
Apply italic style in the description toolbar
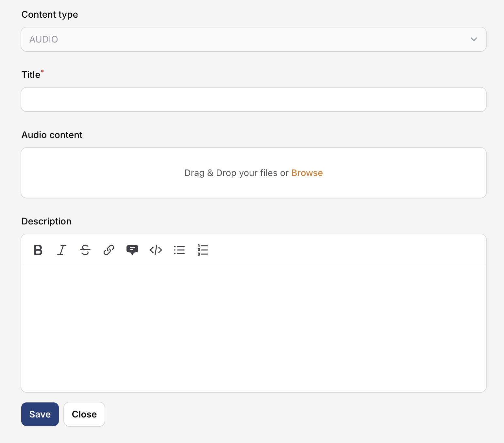click(x=62, y=250)
